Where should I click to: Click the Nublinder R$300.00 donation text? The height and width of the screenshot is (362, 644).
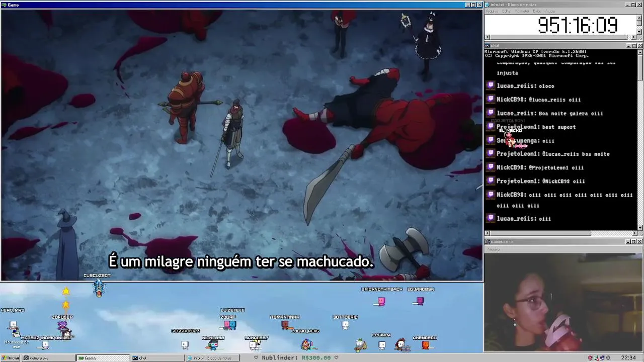point(296,358)
